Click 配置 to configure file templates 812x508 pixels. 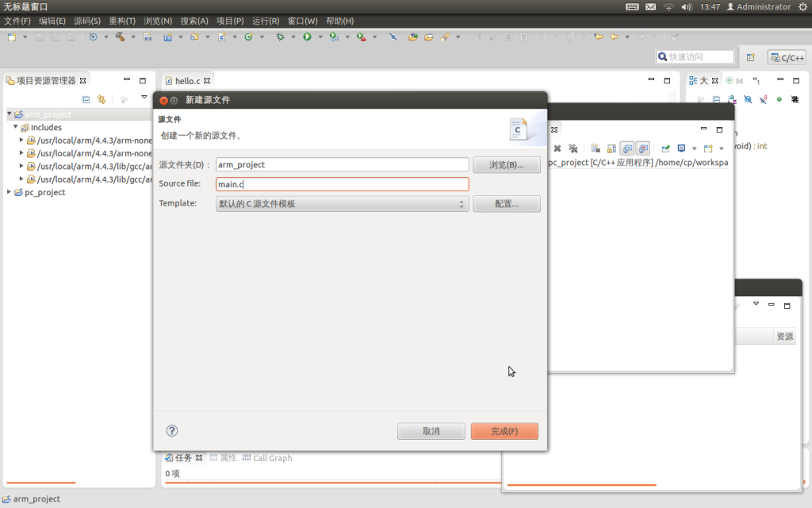(507, 204)
